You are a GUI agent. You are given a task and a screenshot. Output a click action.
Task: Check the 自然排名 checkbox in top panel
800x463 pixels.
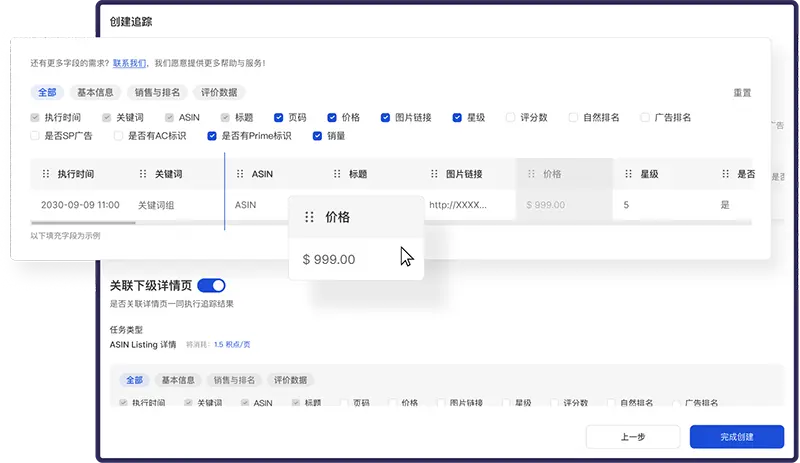click(573, 117)
